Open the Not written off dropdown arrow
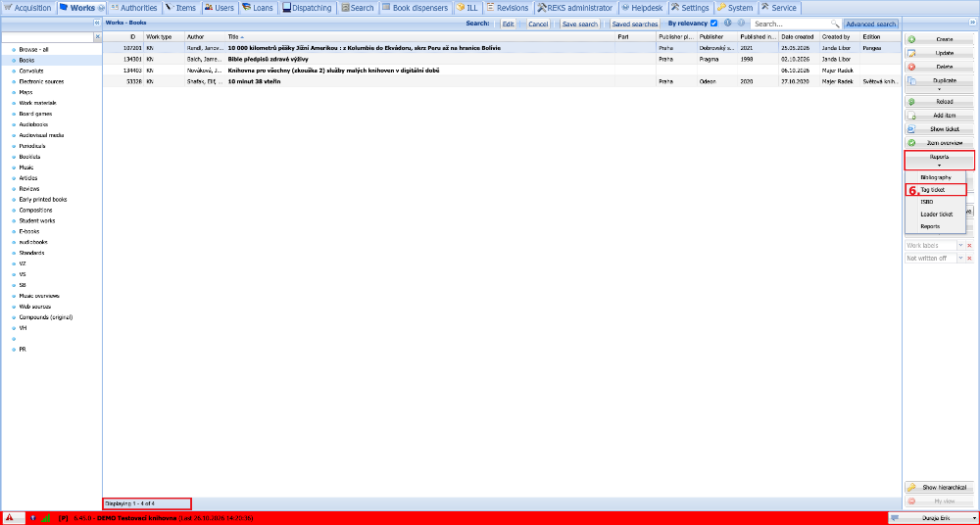 tap(960, 259)
